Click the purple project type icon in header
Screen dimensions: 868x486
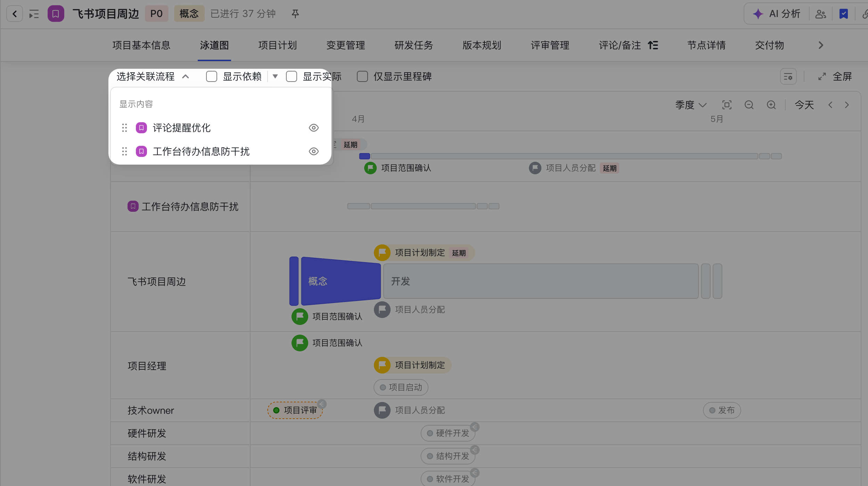[x=56, y=14]
